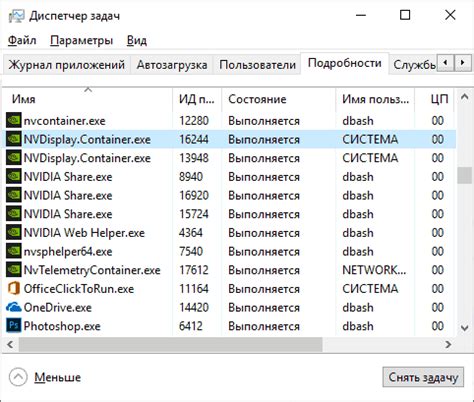Click PID value 8940
The image size is (474, 402).
(191, 177)
